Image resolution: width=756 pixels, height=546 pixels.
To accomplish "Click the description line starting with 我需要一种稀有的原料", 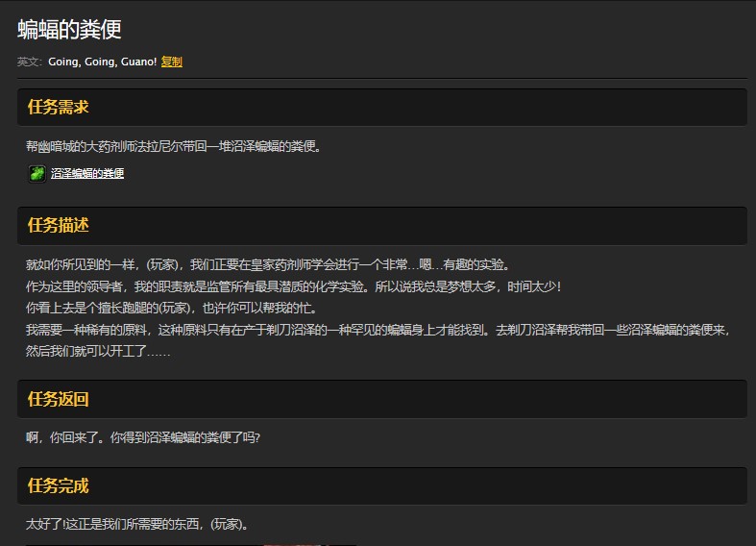I will [378, 330].
